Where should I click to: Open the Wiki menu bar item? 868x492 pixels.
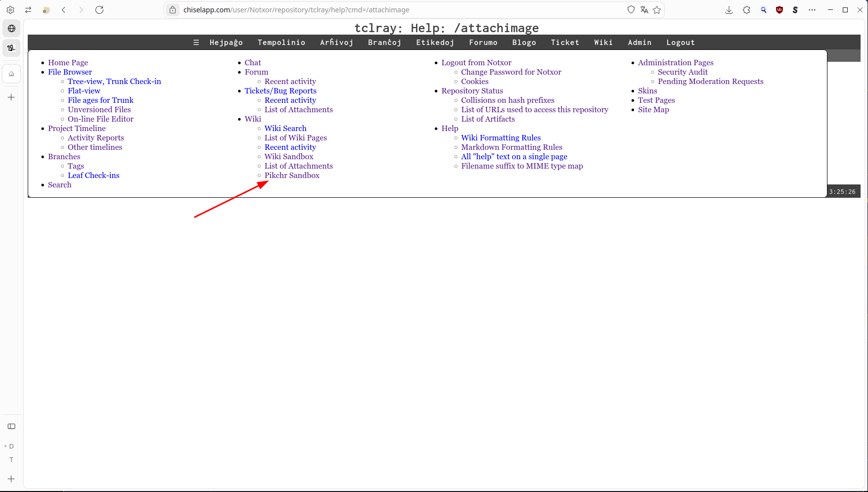[603, 43]
